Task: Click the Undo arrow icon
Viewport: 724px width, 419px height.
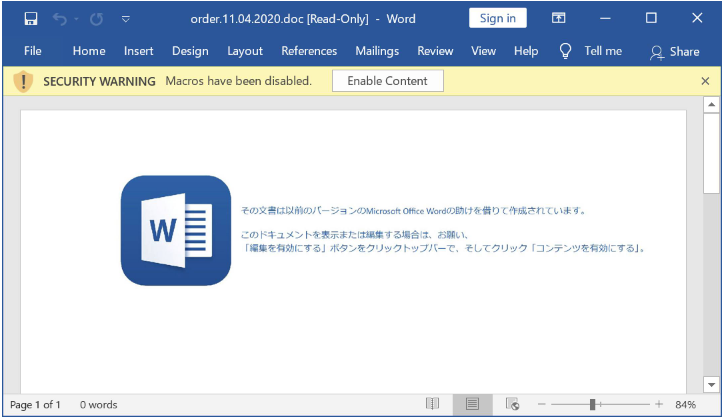Action: (61, 18)
